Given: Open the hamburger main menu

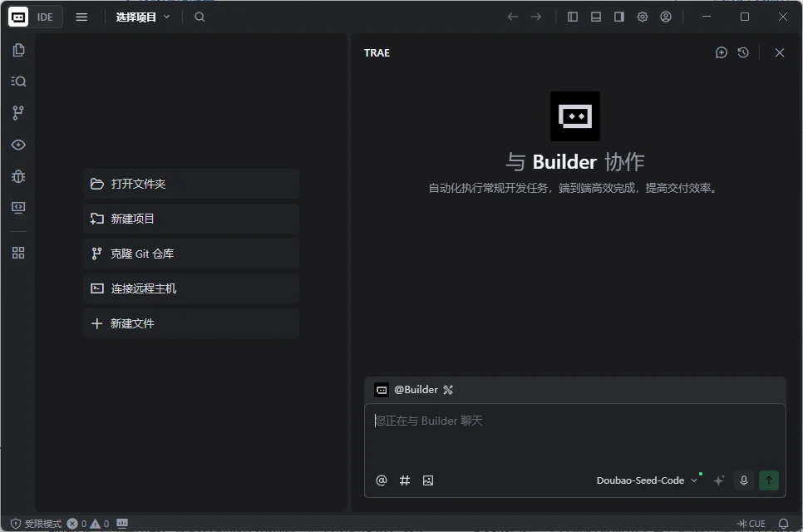Looking at the screenshot, I should (x=81, y=17).
